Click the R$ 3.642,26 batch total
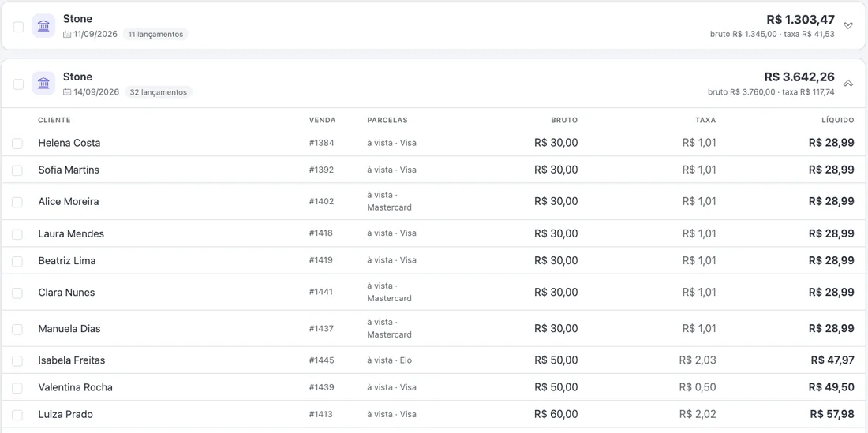This screenshot has height=433, width=868. 799,77
